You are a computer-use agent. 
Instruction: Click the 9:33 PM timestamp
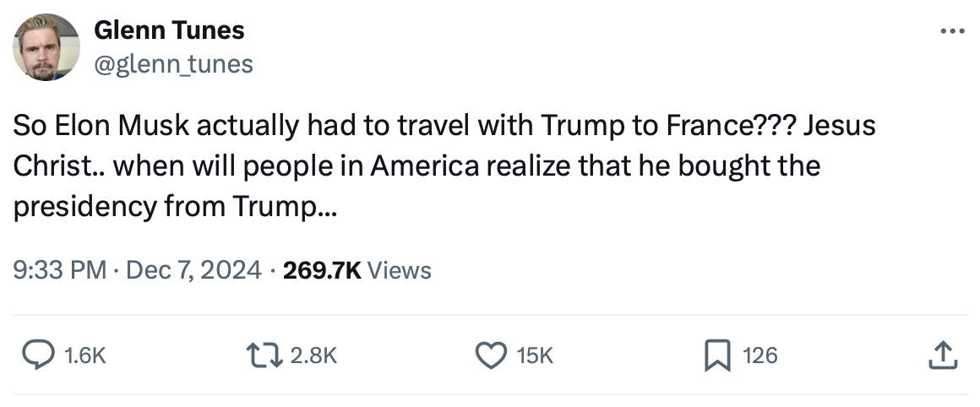click(x=59, y=270)
